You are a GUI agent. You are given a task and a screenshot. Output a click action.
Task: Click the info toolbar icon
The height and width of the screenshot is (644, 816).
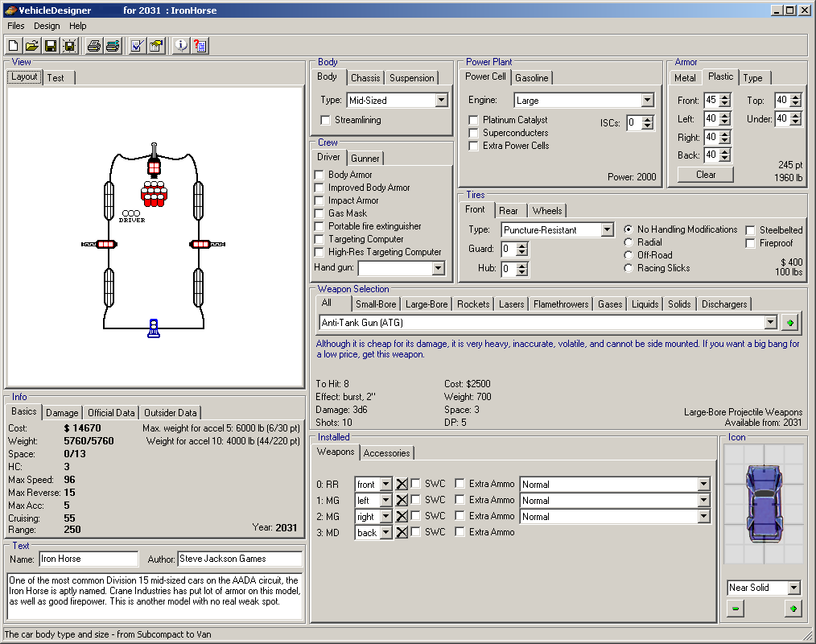coord(179,46)
